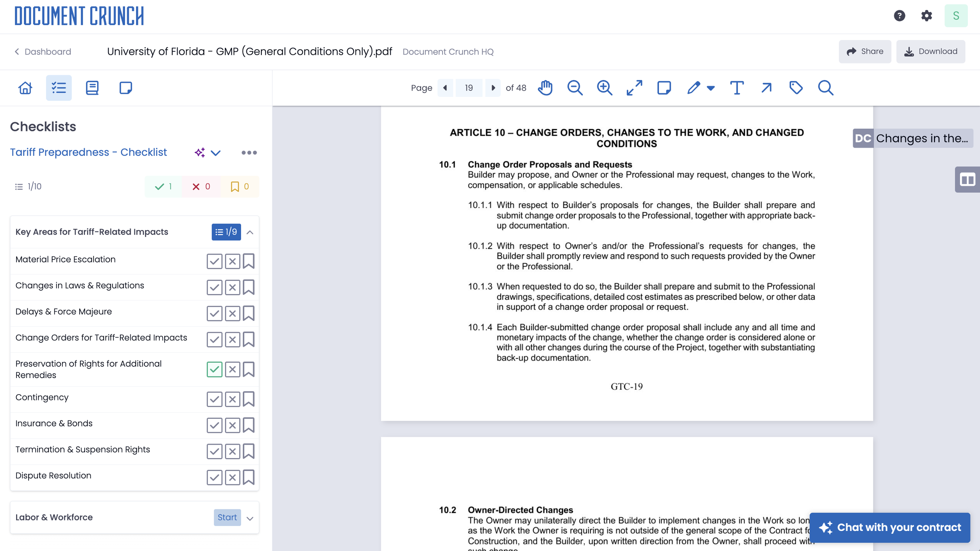Collapse Key Areas for Tariff-Related Impacts section
This screenshot has width=980, height=551.
coord(250,232)
